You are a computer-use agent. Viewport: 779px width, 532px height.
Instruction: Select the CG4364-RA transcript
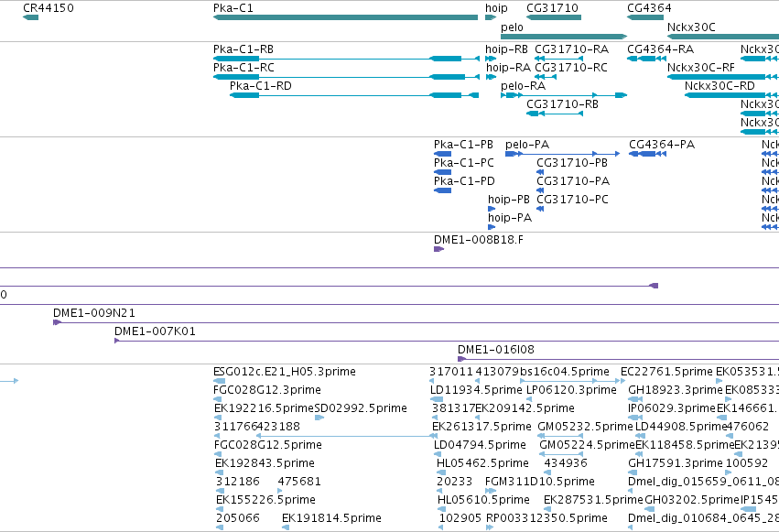[x=646, y=59]
